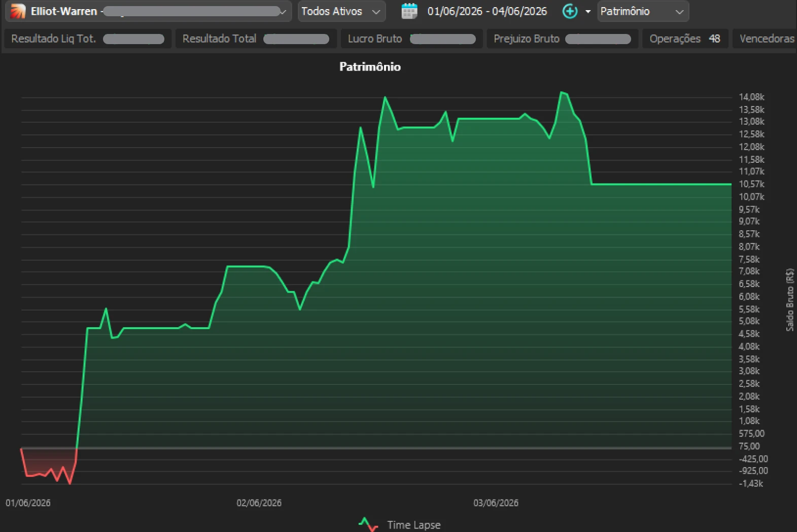Open the Patrimônio chart type dropdown
797x532 pixels.
click(643, 11)
